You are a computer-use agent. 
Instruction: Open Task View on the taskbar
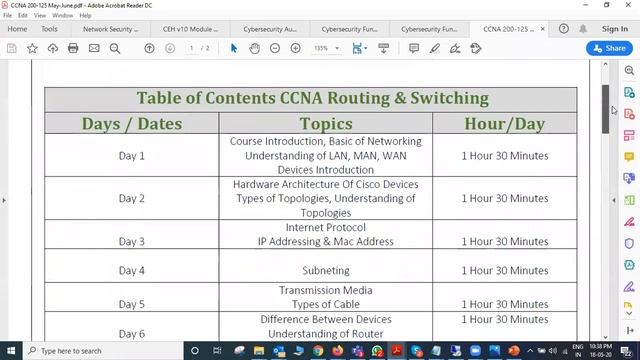pyautogui.click(x=217, y=351)
